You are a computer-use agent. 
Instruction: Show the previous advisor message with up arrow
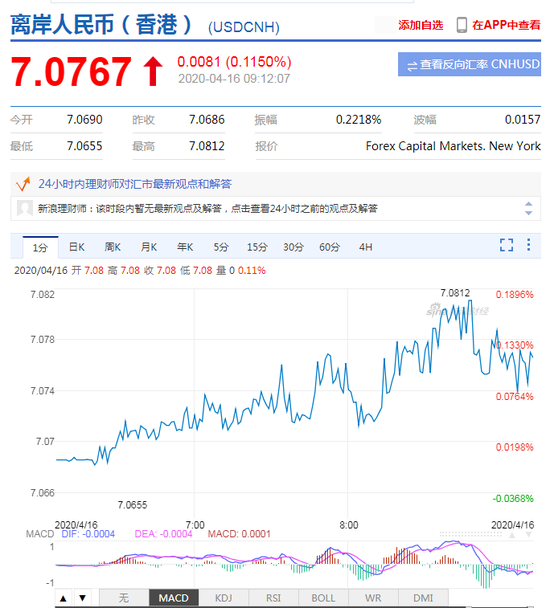[528, 204]
